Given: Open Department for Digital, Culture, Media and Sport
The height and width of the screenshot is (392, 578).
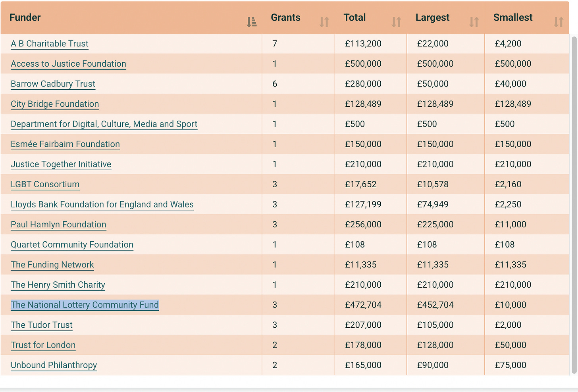Looking at the screenshot, I should [104, 124].
